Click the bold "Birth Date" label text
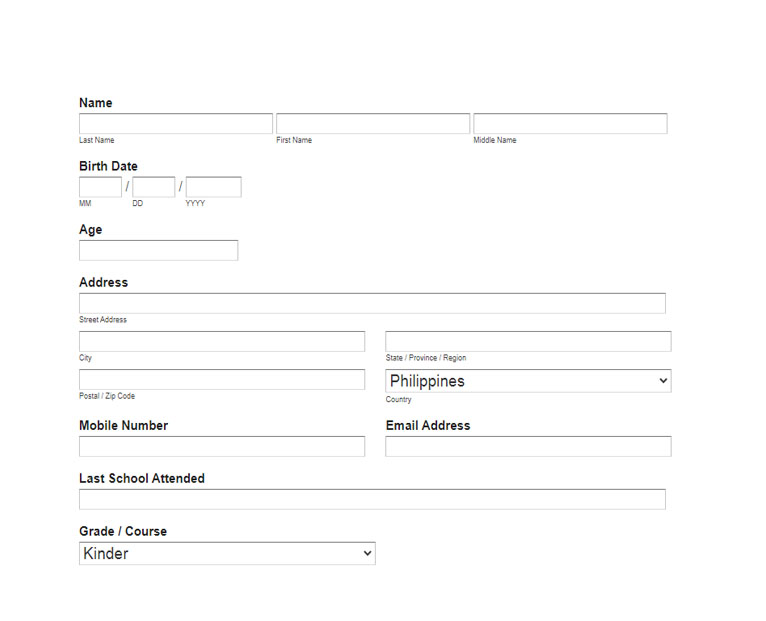The width and height of the screenshot is (766, 621). pyautogui.click(x=108, y=166)
